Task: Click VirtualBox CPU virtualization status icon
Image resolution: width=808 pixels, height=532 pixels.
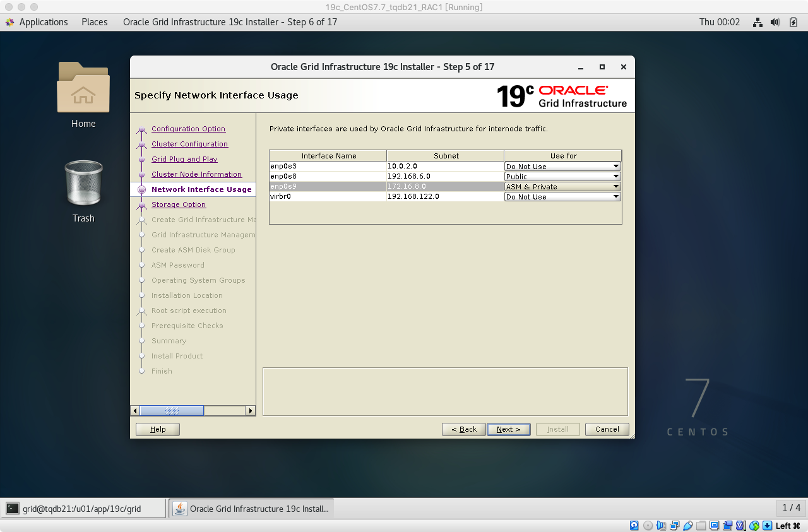Action: pyautogui.click(x=740, y=525)
